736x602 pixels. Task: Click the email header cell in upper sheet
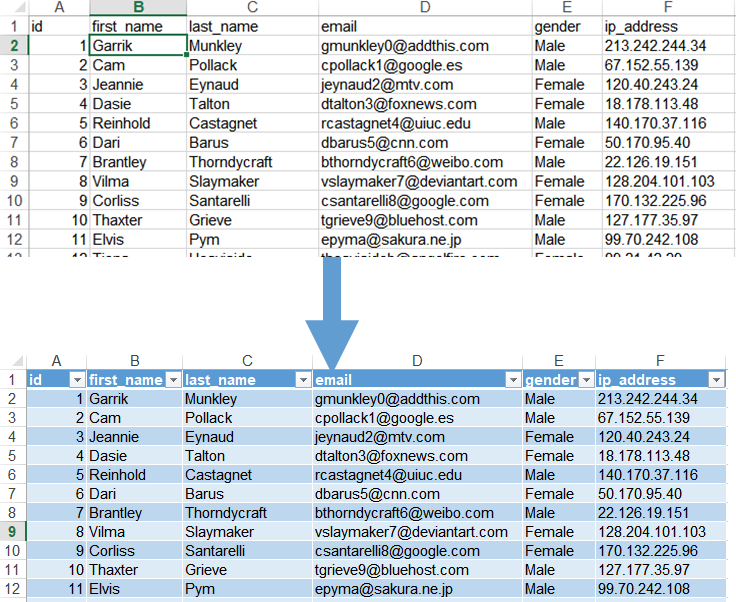(x=425, y=26)
